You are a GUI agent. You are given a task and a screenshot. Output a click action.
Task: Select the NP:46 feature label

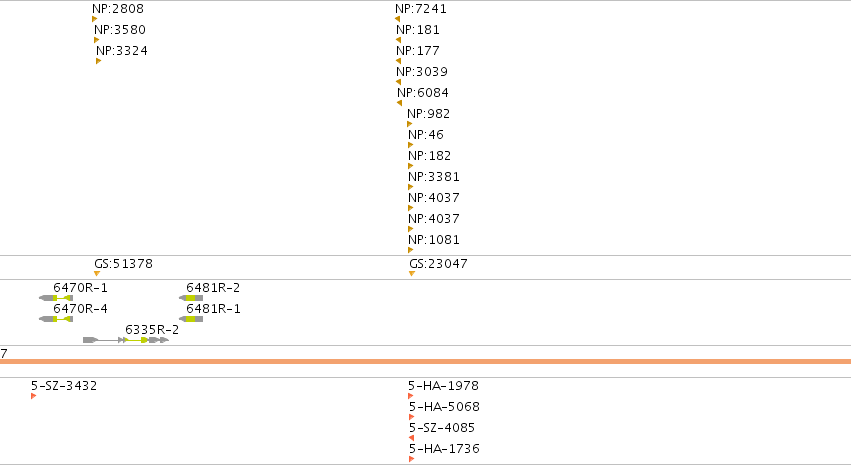click(x=426, y=135)
